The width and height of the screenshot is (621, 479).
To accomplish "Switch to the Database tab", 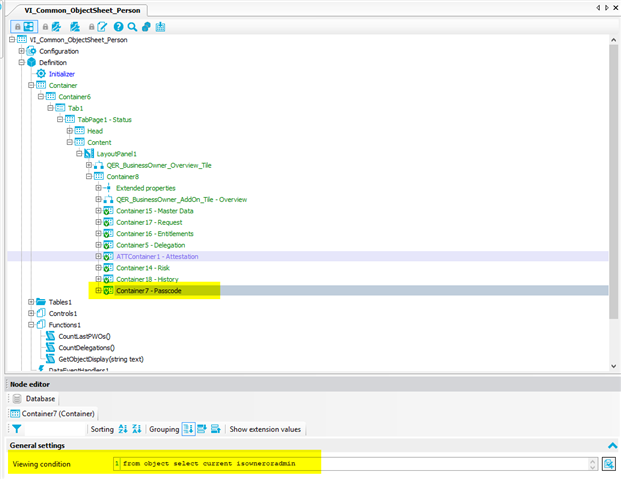I will (35, 399).
